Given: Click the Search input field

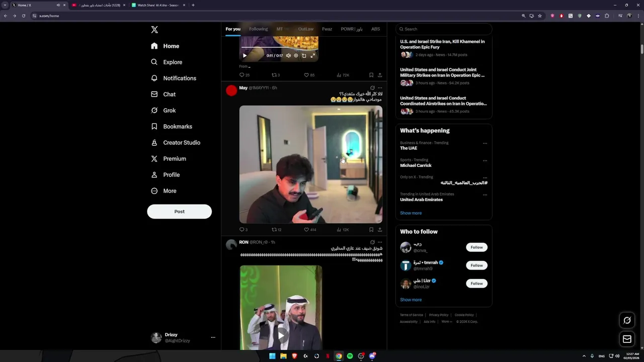Looking at the screenshot, I should tap(444, 29).
